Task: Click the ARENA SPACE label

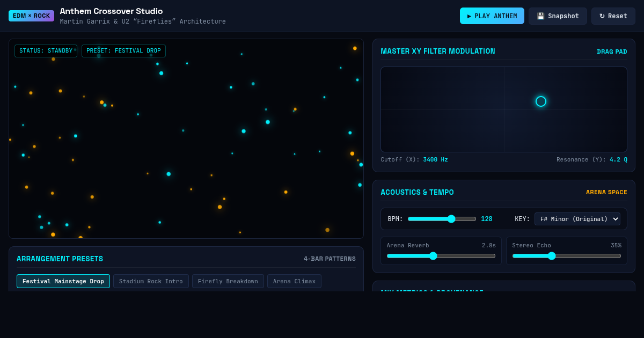Action: click(606, 193)
